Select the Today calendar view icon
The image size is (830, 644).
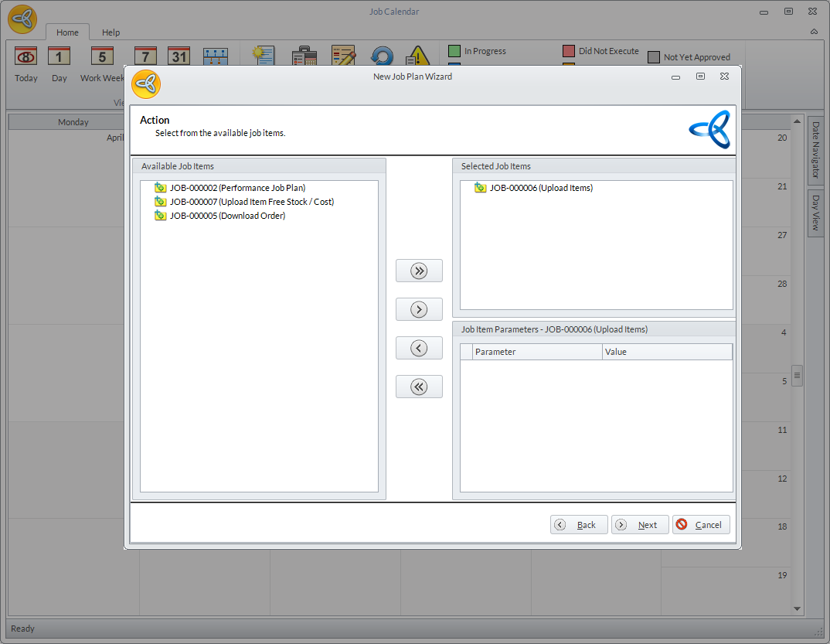26,57
